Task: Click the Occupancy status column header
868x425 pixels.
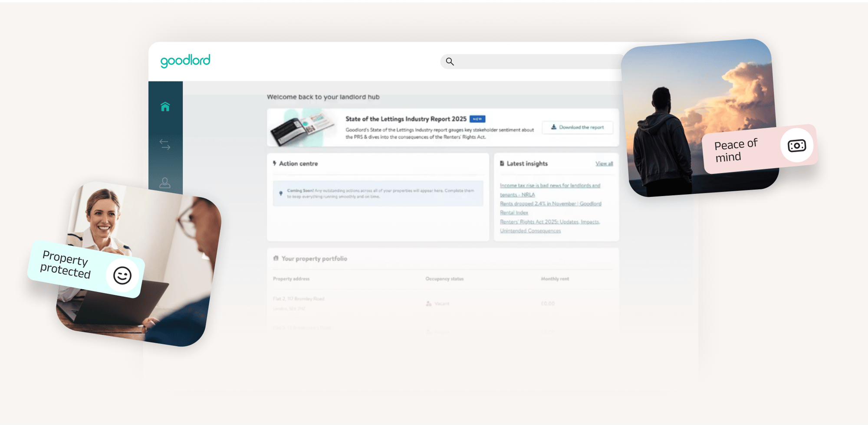Action: (x=444, y=279)
